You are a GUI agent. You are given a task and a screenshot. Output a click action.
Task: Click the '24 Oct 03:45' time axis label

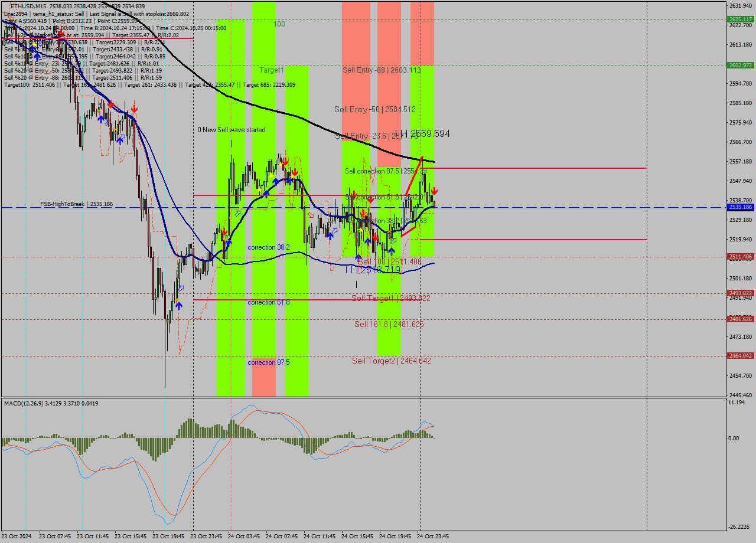pos(244,537)
